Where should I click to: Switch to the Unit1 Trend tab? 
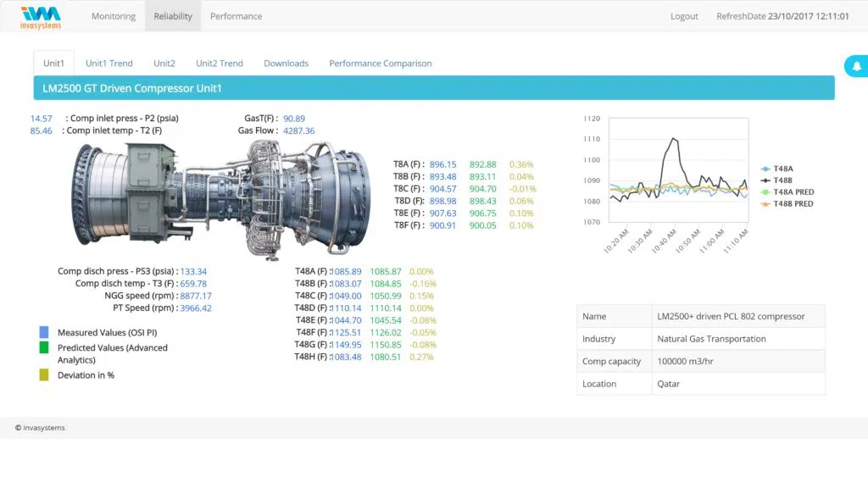tap(109, 63)
